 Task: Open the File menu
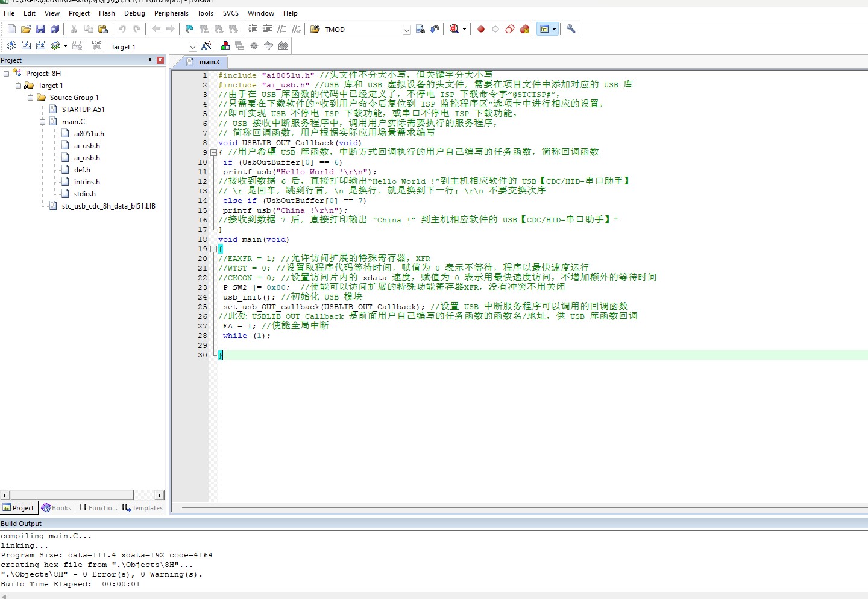[9, 13]
